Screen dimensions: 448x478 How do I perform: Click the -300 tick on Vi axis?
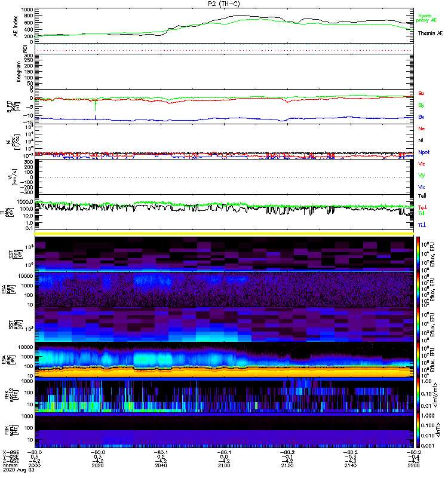pos(27,192)
